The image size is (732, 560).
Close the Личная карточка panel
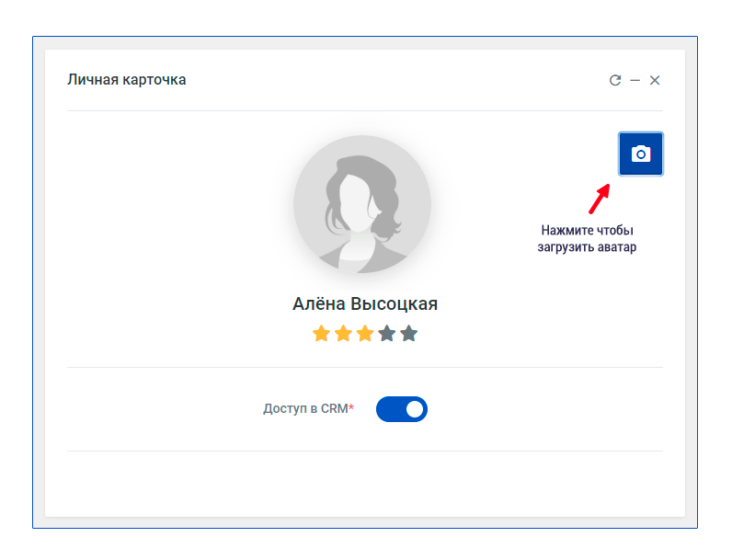[x=655, y=80]
